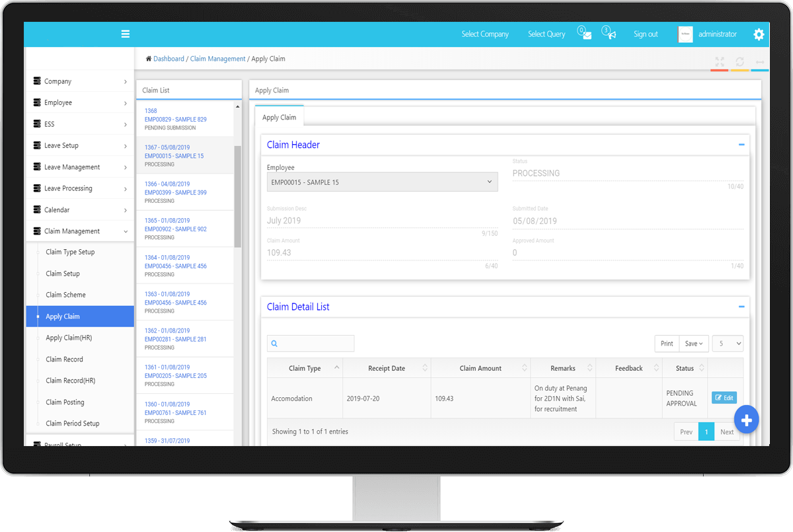Click the Sign out link
This screenshot has width=793, height=532.
[x=646, y=34]
